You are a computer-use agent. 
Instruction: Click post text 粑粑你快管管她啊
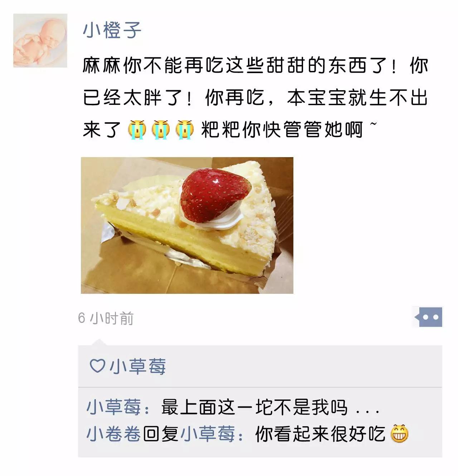(282, 130)
